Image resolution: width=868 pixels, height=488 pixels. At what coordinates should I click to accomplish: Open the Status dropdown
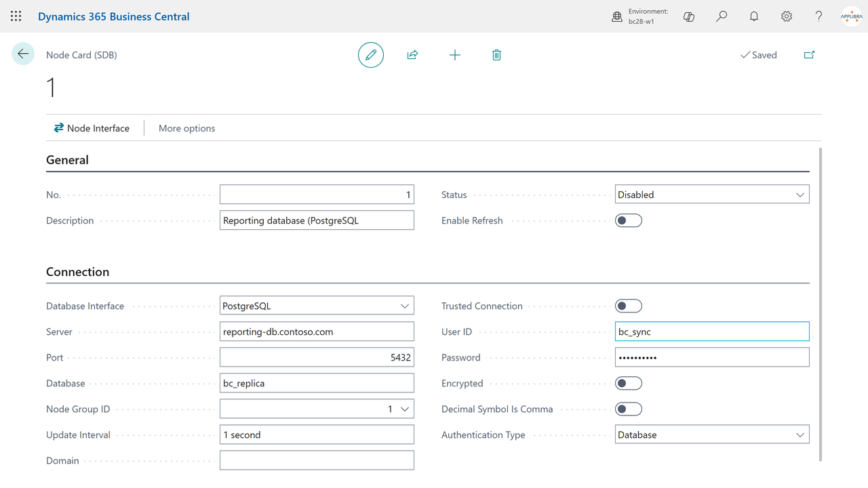click(712, 195)
